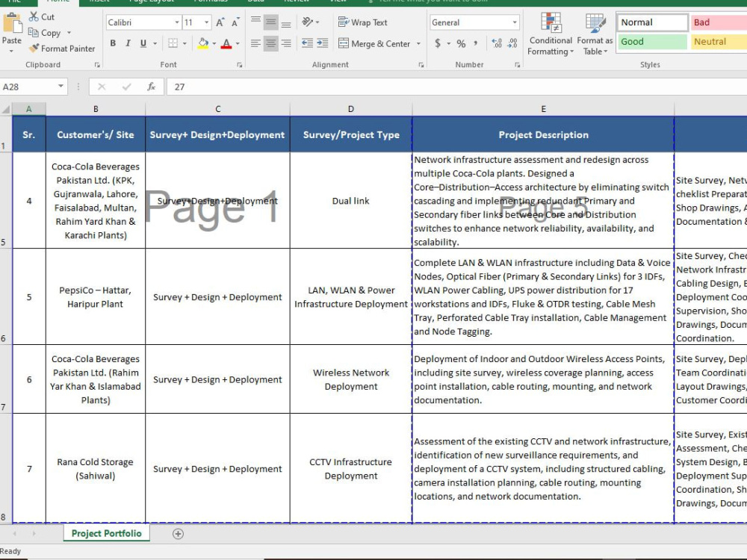Viewport: 747px width, 560px height.
Task: Add a new sheet with plus
Action: pyautogui.click(x=179, y=534)
